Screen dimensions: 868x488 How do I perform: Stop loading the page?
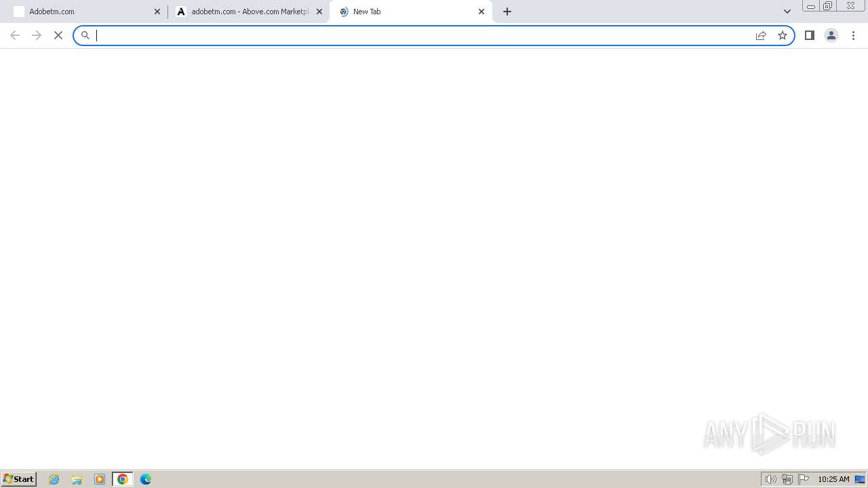pos(58,35)
